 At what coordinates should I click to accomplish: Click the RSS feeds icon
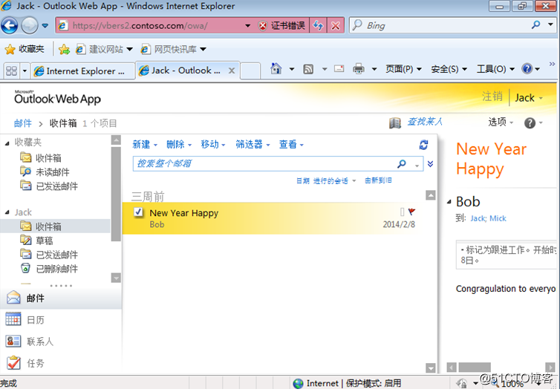click(x=308, y=69)
